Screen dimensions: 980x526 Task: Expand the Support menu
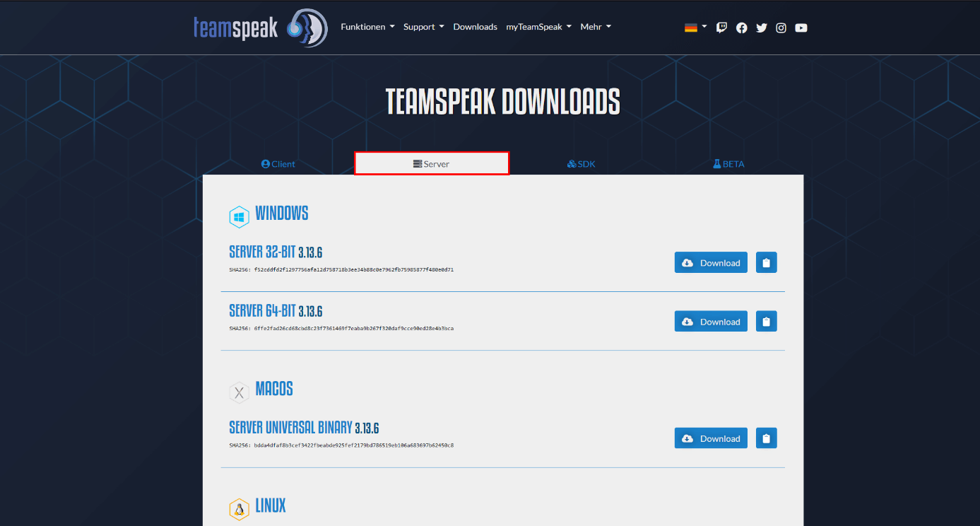[424, 27]
